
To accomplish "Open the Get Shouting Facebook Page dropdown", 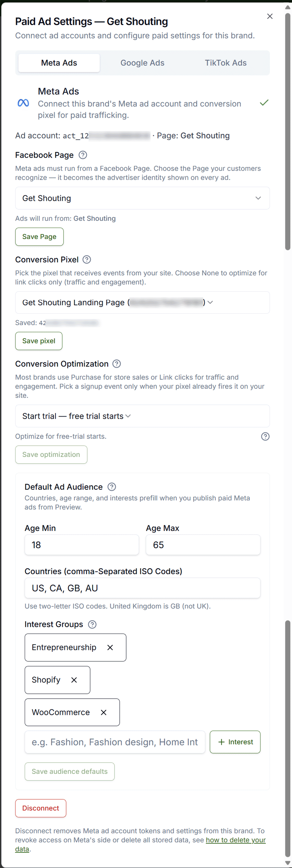I will [142, 198].
